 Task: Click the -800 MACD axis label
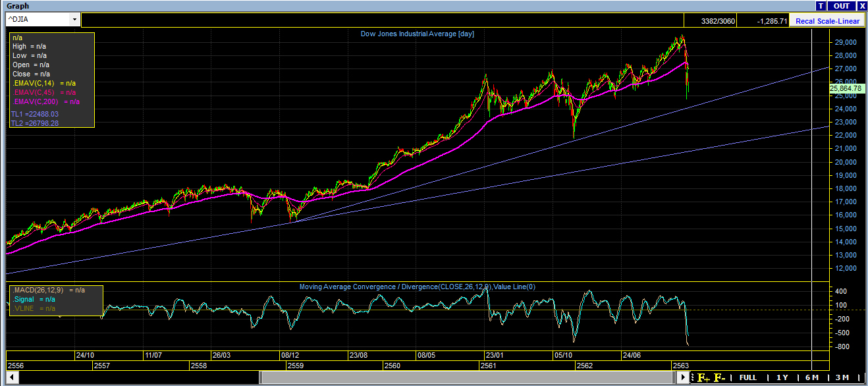(x=842, y=346)
